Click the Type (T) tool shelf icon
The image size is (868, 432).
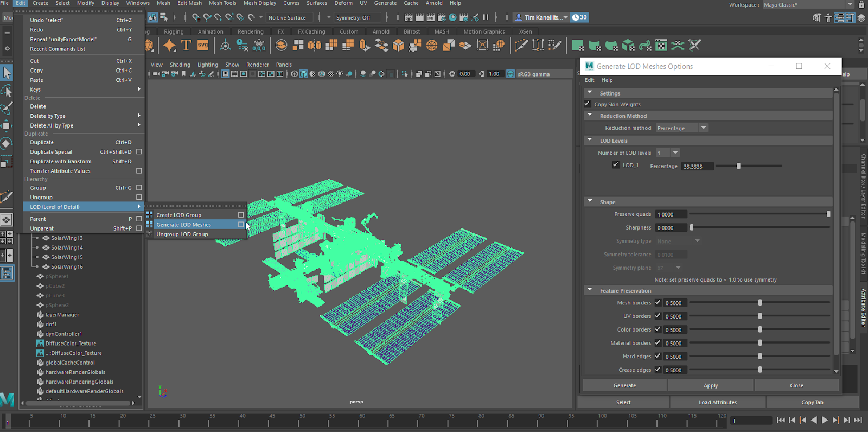[x=186, y=46]
